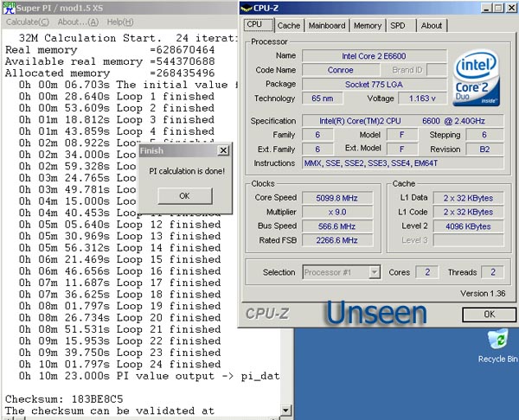Click the Threads value box
Viewport: 519px width, 420px height.
click(x=493, y=272)
